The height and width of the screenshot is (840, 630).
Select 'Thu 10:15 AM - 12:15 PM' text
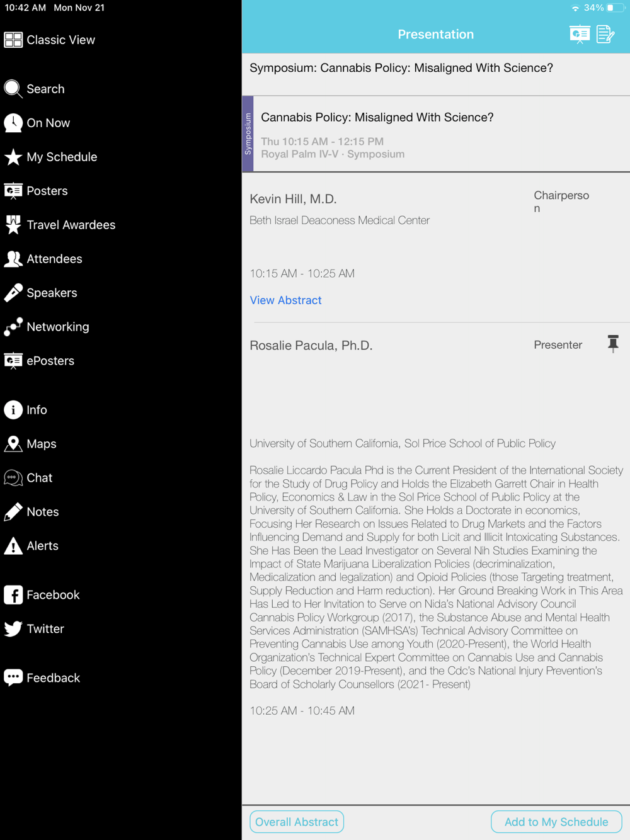point(323,142)
